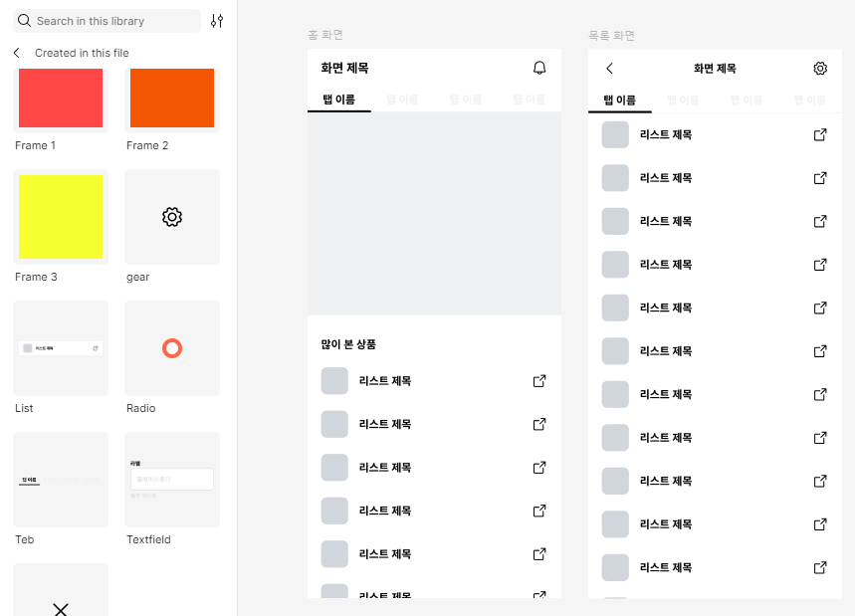Open external link icon on fourth 목록 화면 row
The width and height of the screenshot is (855, 616).
click(x=820, y=265)
